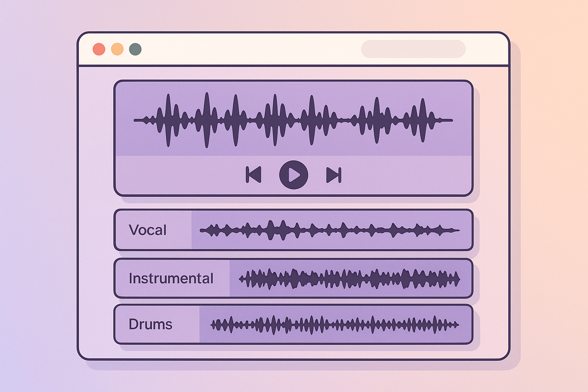Viewport: 588px width, 392px height.
Task: Focus the rounded search field in title bar
Action: tap(413, 49)
